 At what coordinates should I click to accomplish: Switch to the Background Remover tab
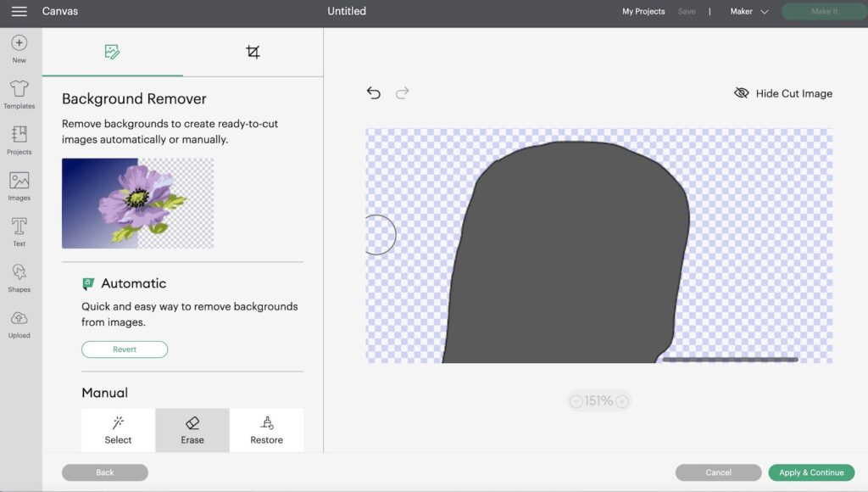113,52
